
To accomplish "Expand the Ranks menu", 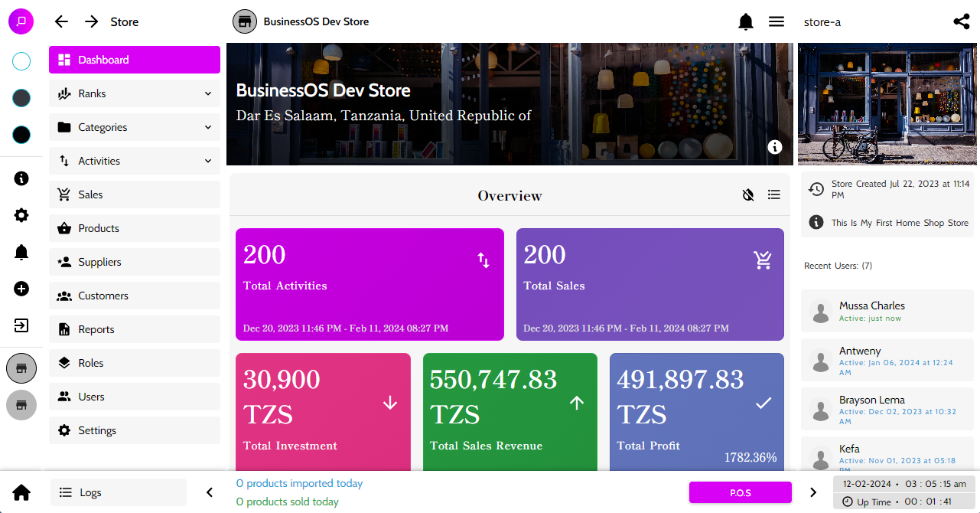I will coord(135,93).
